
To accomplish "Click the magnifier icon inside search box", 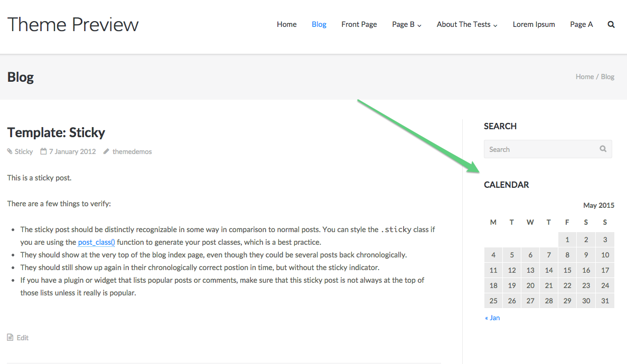I will (x=603, y=149).
